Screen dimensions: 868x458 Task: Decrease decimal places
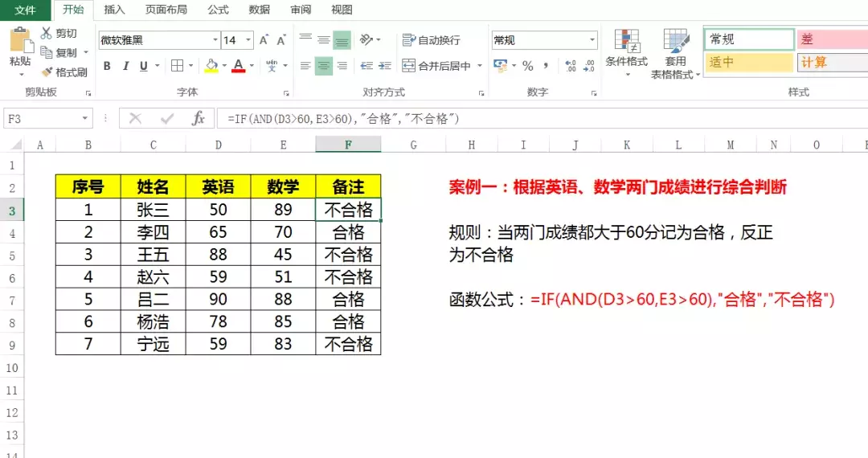(x=588, y=66)
